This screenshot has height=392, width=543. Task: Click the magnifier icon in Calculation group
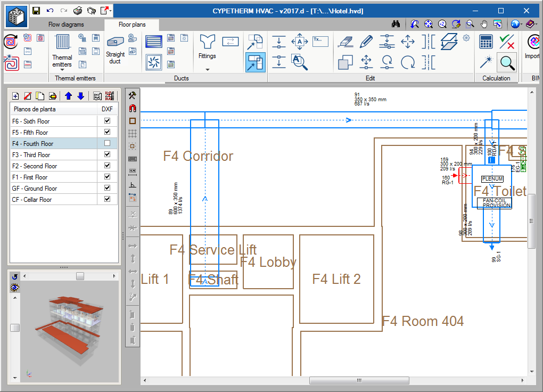[507, 63]
